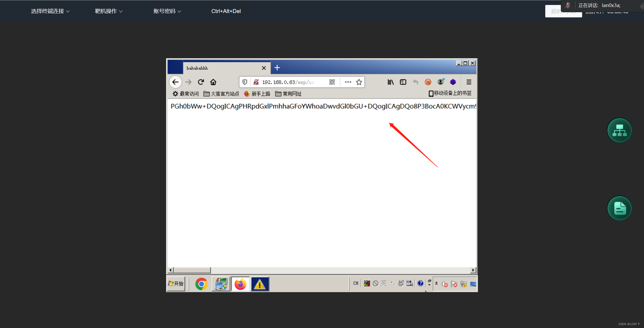Click the orange blocked-globe extension icon
644x328 pixels.
pos(428,82)
